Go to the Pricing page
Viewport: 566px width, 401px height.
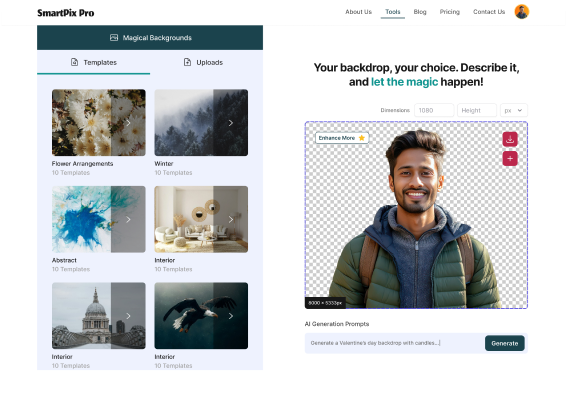(x=449, y=12)
